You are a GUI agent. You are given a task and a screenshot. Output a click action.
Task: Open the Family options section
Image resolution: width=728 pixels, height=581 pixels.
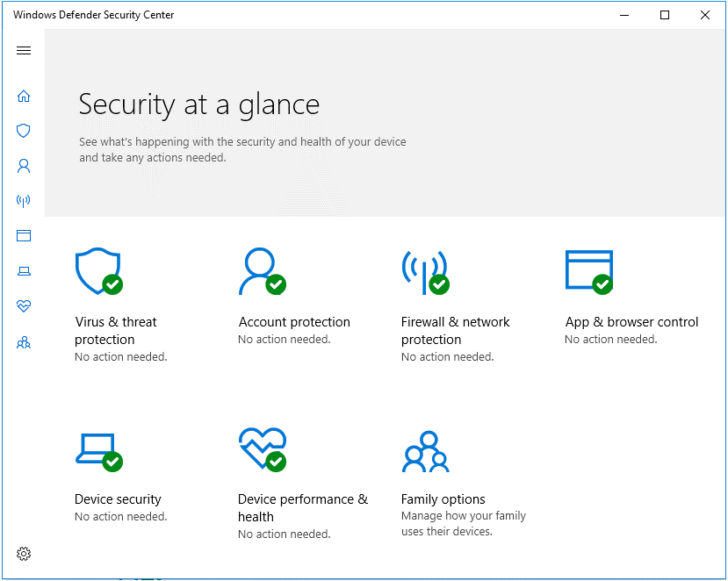click(442, 499)
